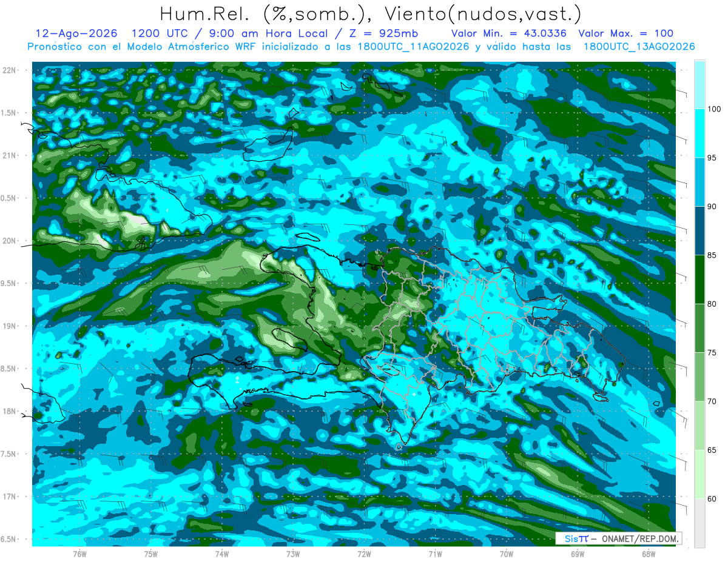Image resolution: width=728 pixels, height=562 pixels.
Task: Click the '76W' longitude label
Action: [x=79, y=554]
